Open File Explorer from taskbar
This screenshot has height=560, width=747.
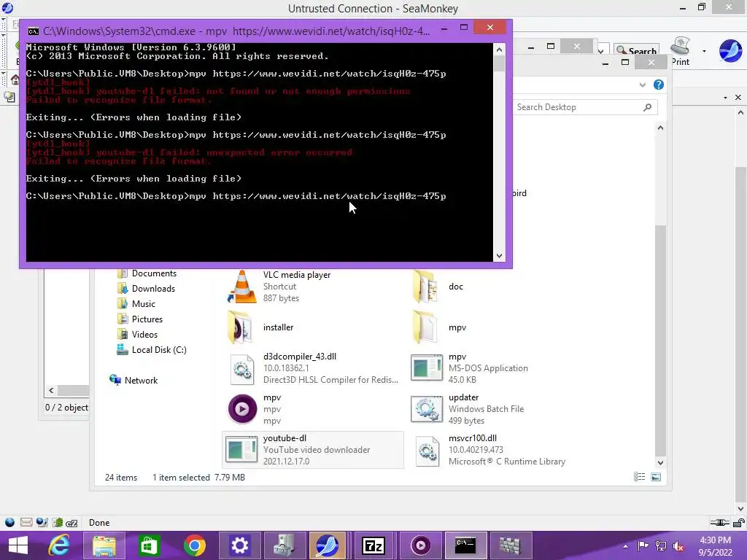[104, 545]
